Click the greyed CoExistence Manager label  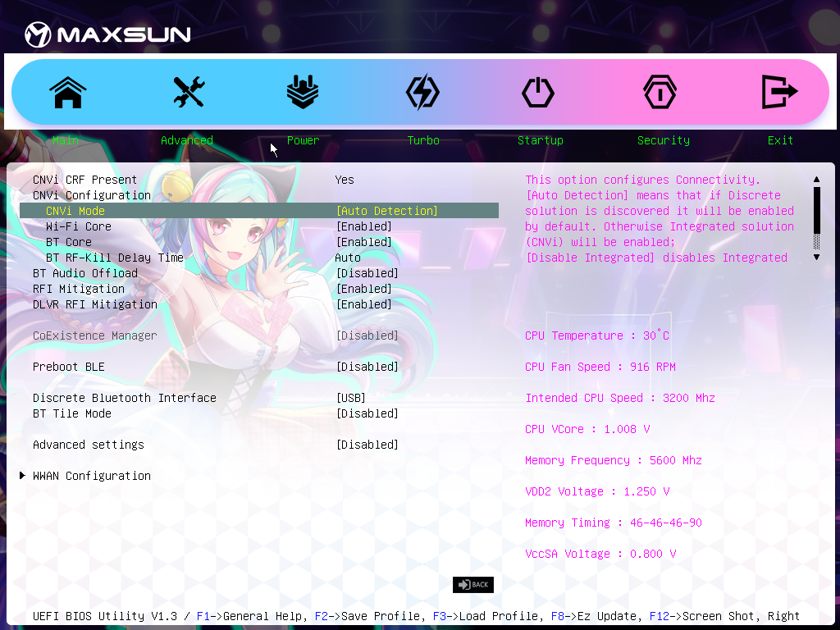click(95, 336)
